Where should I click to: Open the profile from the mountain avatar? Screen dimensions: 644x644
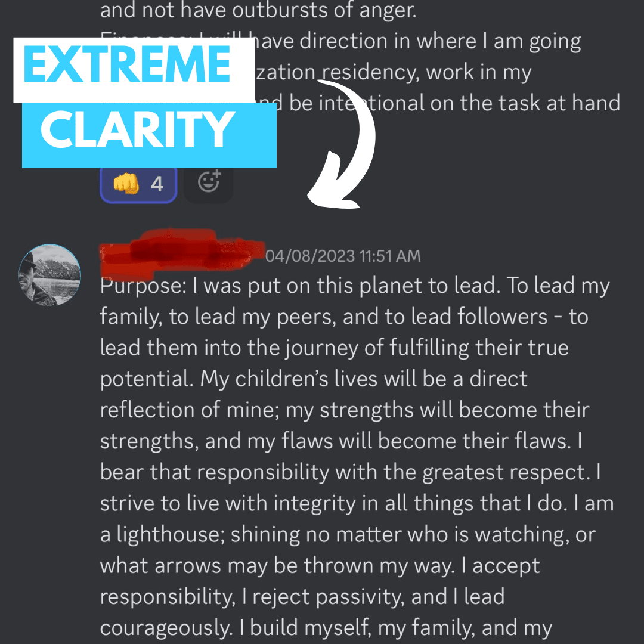49,275
